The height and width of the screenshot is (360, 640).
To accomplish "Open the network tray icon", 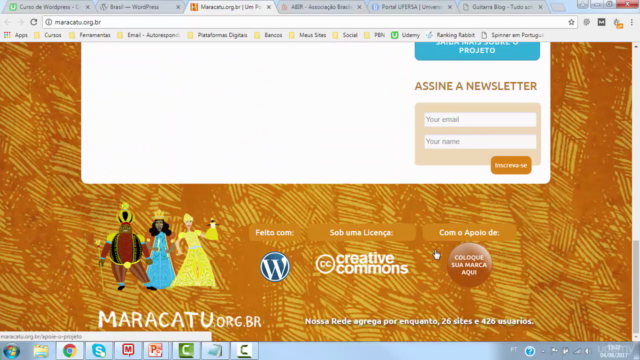I will (577, 351).
